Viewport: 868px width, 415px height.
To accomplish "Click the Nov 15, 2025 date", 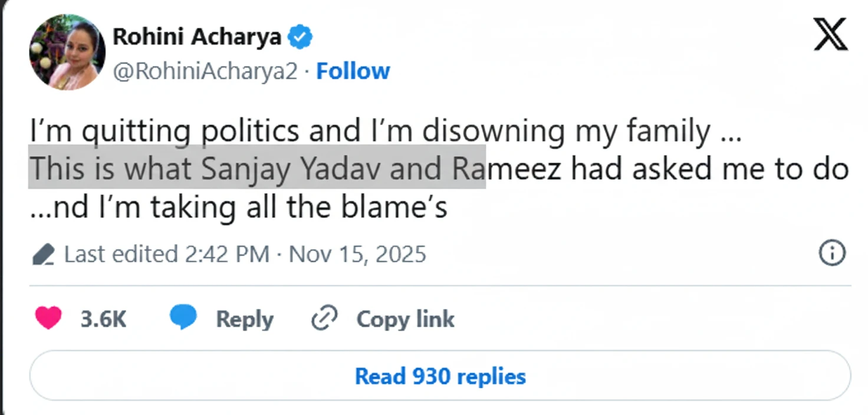I will point(356,253).
